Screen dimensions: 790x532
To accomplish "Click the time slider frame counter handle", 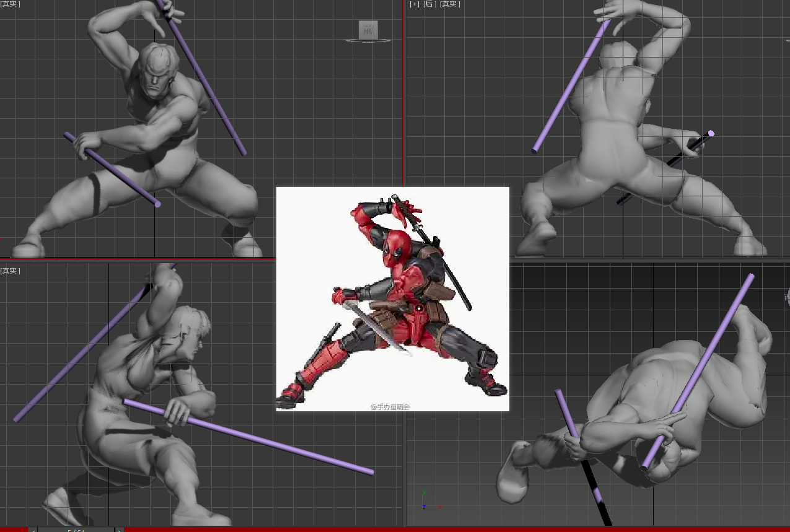I will 76,530.
